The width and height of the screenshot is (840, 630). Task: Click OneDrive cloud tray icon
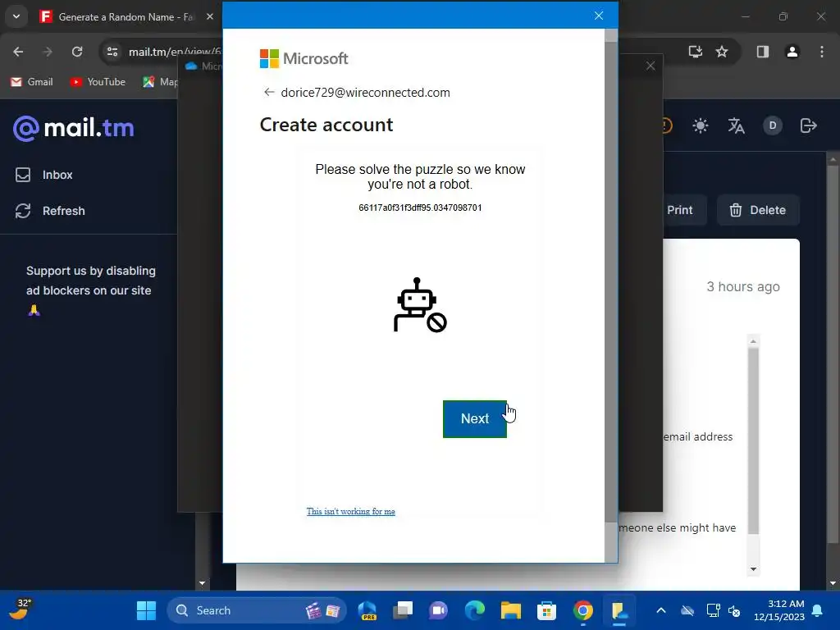(687, 610)
